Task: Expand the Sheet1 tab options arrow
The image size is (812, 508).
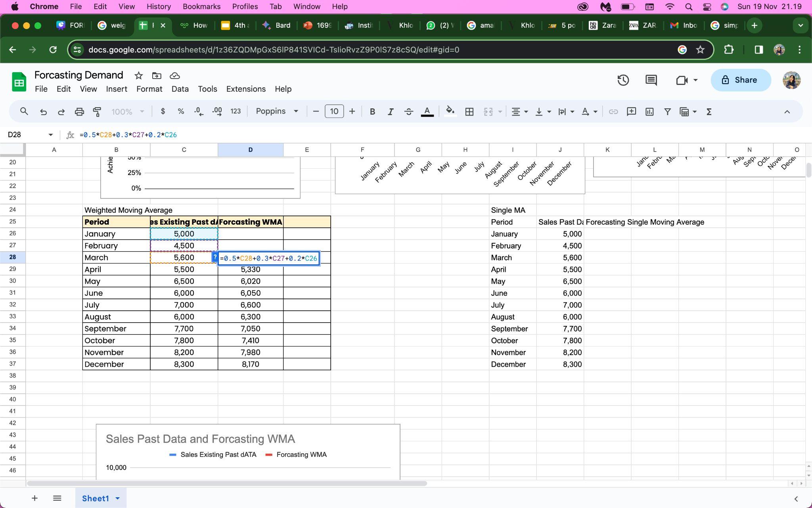Action: [118, 498]
